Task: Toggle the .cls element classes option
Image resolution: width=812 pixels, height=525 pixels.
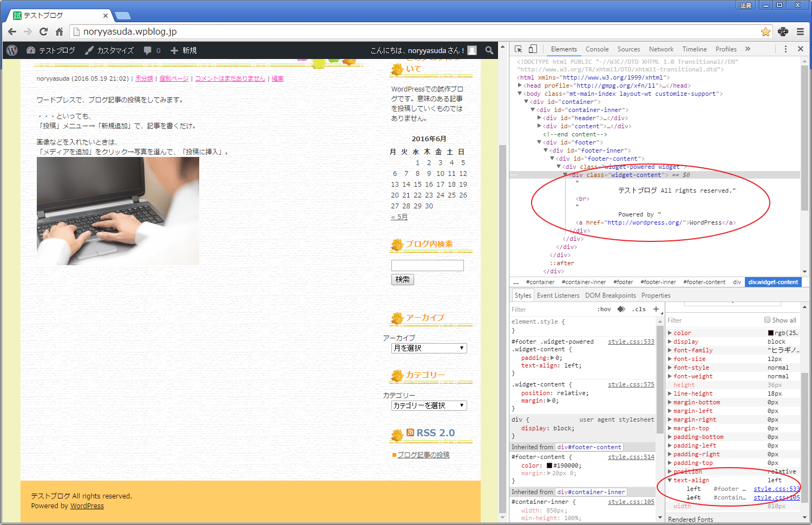Action: (x=639, y=309)
